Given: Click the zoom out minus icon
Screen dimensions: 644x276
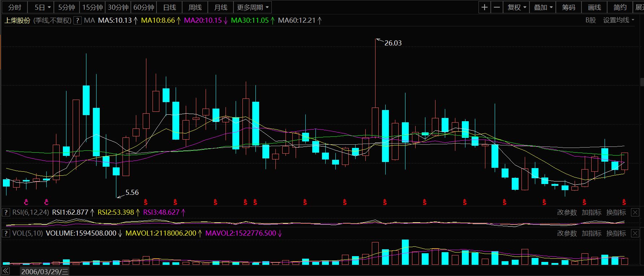Looking at the screenshot, I should [497, 7].
